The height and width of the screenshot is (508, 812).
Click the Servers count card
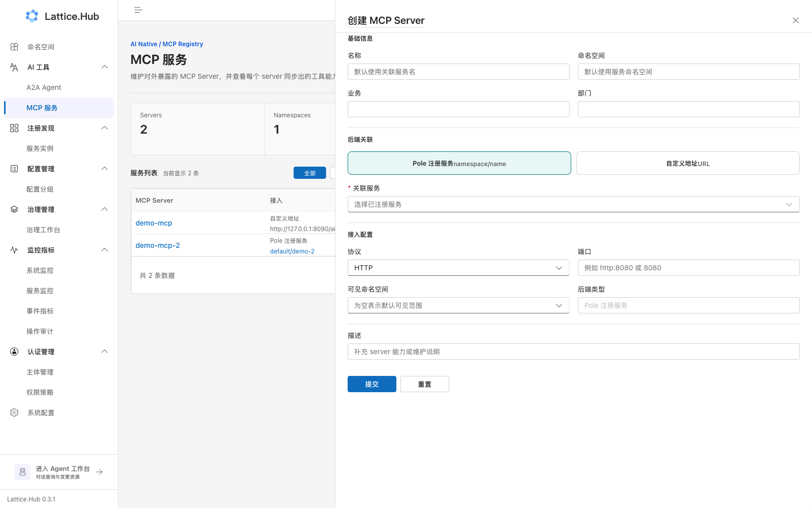(x=197, y=129)
